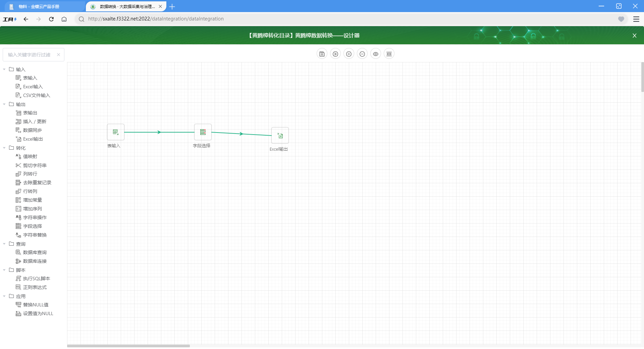Click the connector arrow between 表输入 and 字段选择
This screenshot has height=349, width=644.
159,132
